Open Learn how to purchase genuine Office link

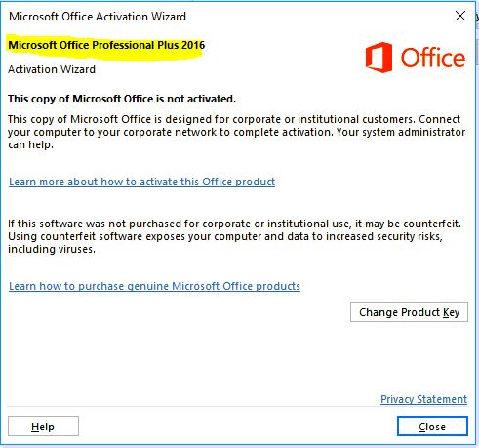click(154, 286)
